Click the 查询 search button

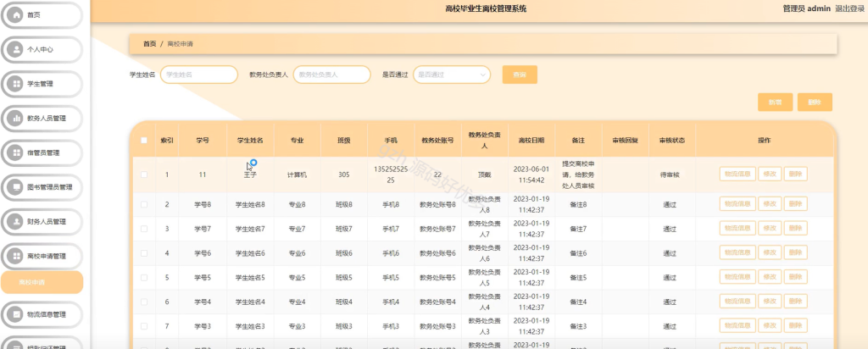(520, 75)
